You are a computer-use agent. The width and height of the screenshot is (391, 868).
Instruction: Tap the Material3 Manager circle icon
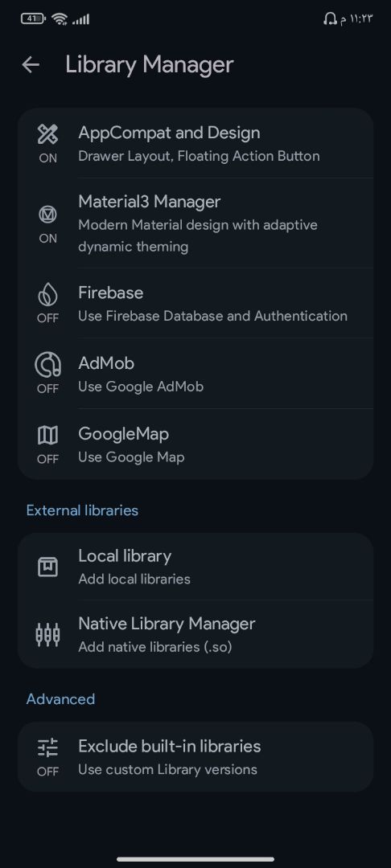coord(47,215)
